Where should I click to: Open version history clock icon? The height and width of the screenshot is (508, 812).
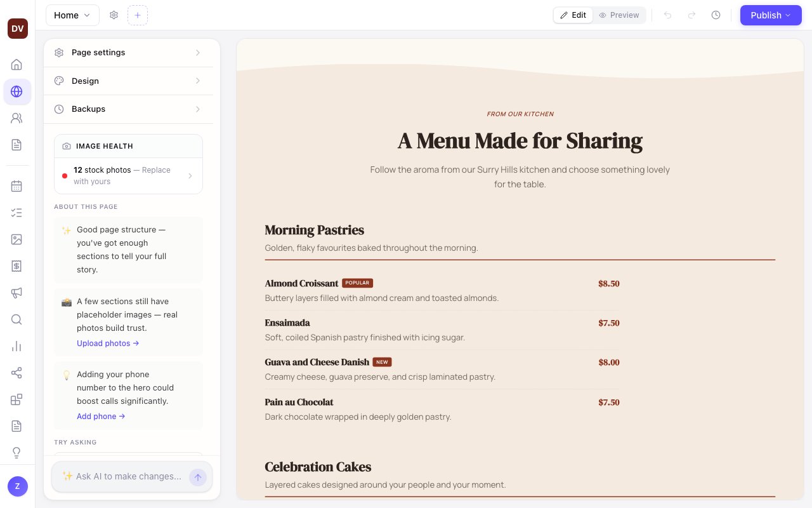pos(716,15)
